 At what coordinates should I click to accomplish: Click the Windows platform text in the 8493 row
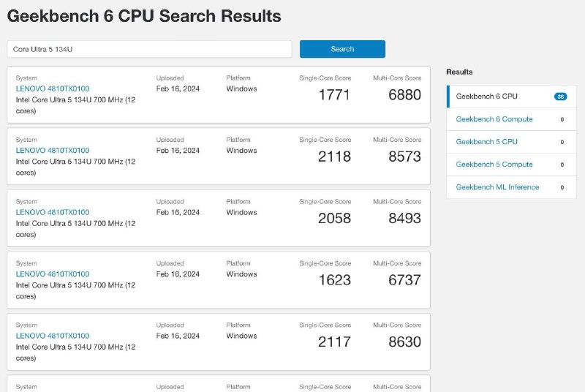241,212
